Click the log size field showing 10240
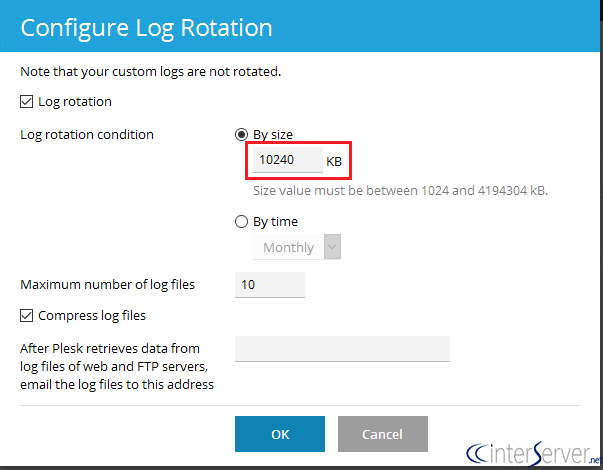603x470 pixels. point(288,160)
